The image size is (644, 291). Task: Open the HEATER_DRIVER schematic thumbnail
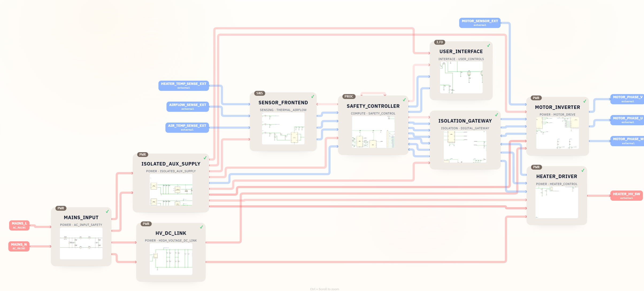(557, 202)
